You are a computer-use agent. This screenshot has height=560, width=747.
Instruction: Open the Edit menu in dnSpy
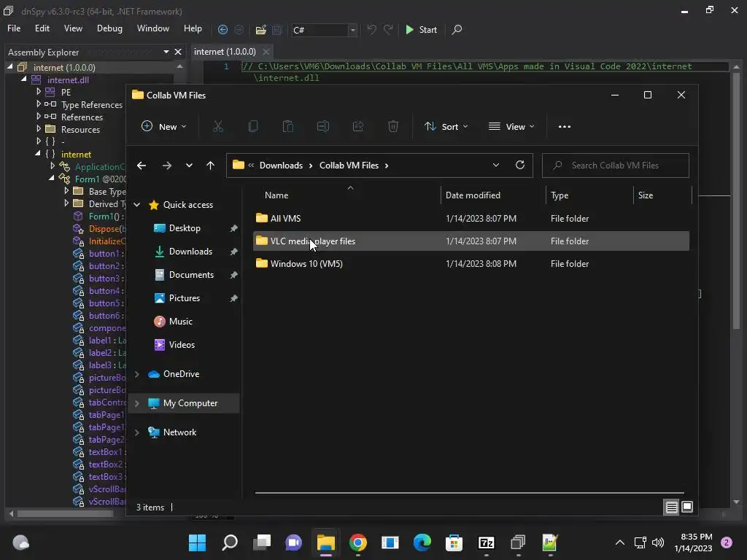click(x=42, y=28)
